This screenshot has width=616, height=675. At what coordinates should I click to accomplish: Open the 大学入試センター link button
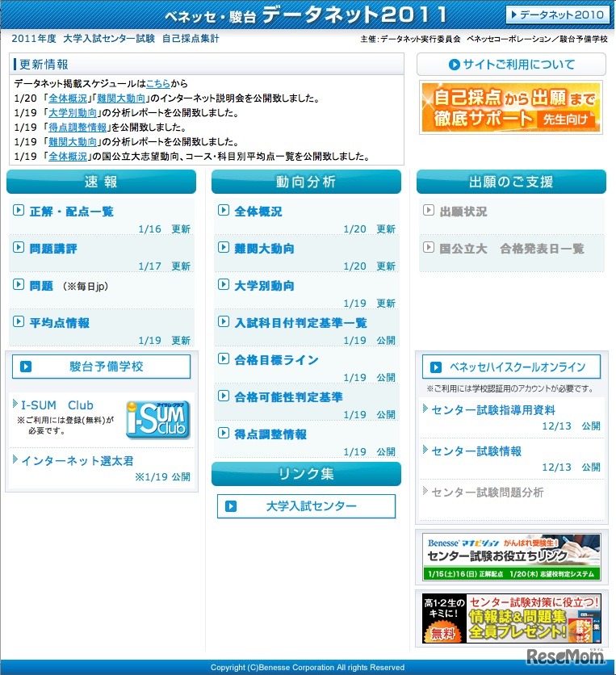pos(306,506)
